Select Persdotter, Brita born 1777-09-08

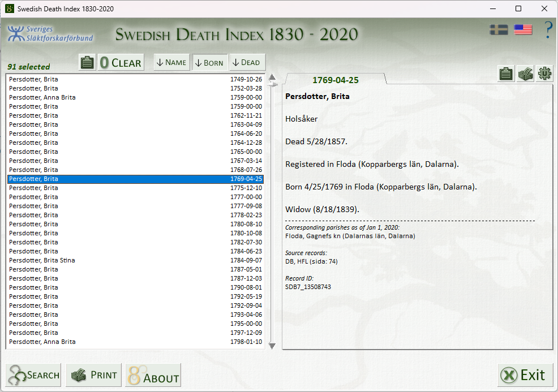(x=136, y=206)
